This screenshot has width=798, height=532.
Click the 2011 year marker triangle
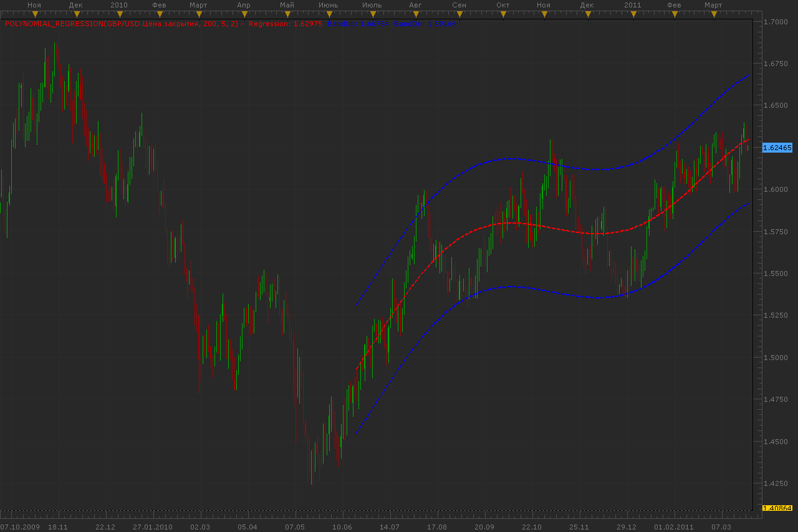point(633,13)
